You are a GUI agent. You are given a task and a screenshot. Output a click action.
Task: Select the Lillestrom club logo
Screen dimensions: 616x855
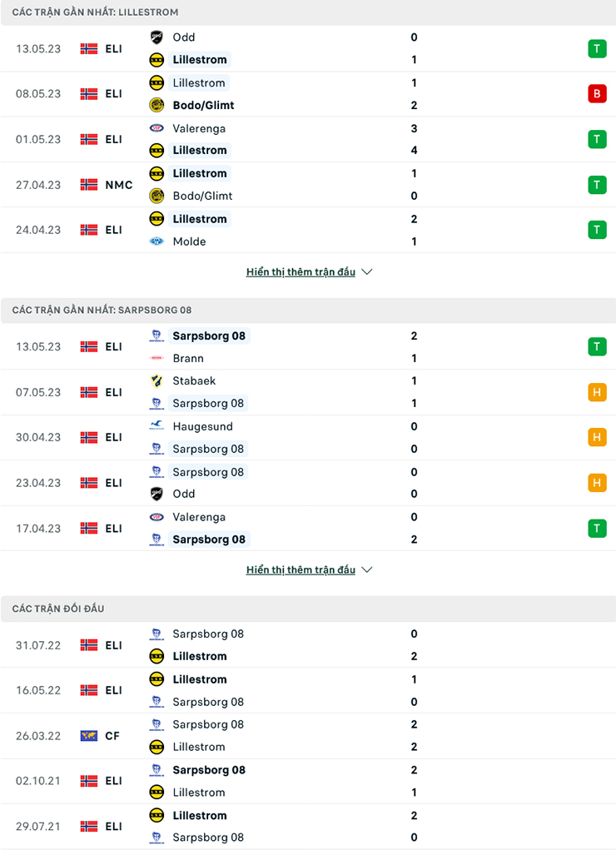(x=158, y=59)
